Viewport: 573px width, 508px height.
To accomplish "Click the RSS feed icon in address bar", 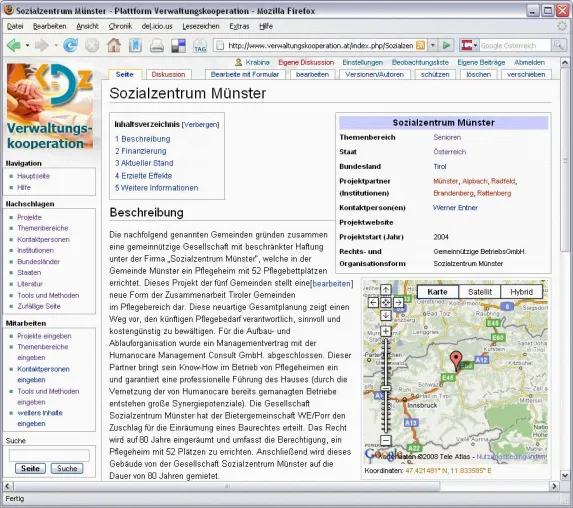I will pos(421,45).
